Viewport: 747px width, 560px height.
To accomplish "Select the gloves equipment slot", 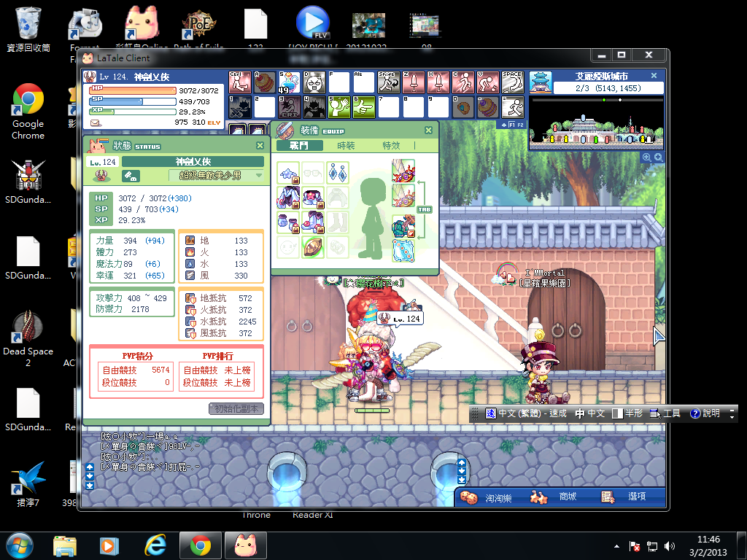I will pyautogui.click(x=288, y=222).
